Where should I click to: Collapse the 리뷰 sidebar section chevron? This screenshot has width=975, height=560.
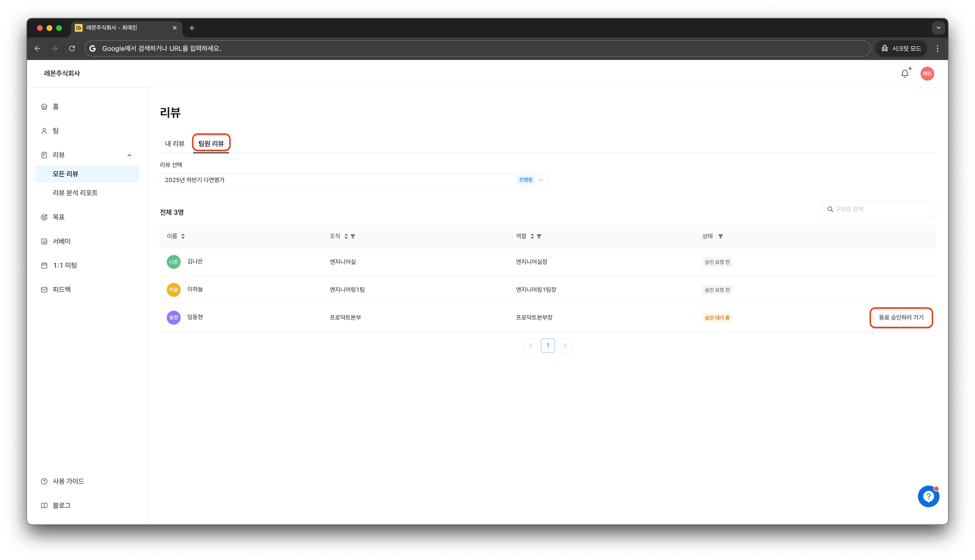click(x=129, y=155)
